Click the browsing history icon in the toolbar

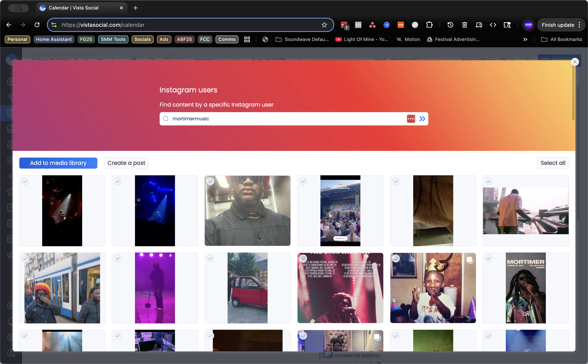click(x=450, y=25)
